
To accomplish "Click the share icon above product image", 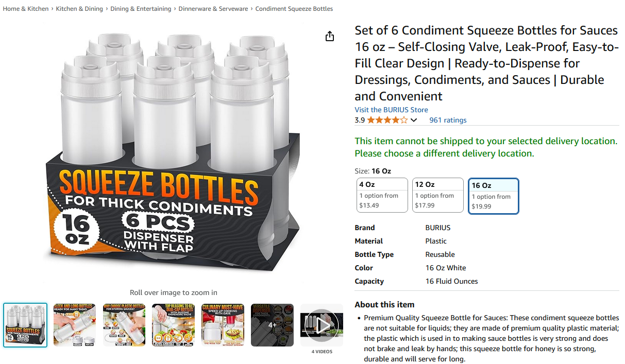I will [x=330, y=36].
